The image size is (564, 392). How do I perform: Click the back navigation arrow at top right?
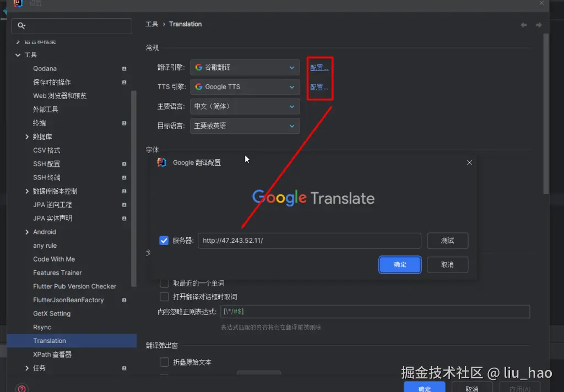click(523, 24)
